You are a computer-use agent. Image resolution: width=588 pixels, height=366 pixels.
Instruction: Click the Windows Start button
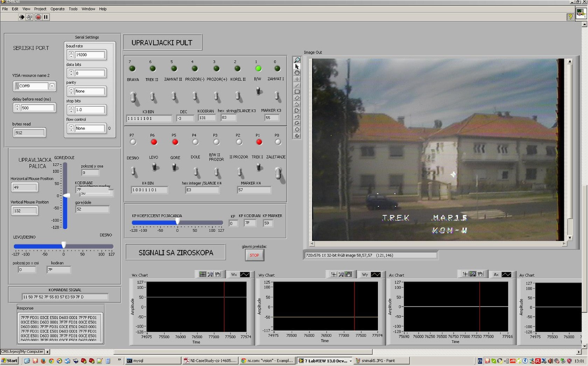tap(11, 361)
